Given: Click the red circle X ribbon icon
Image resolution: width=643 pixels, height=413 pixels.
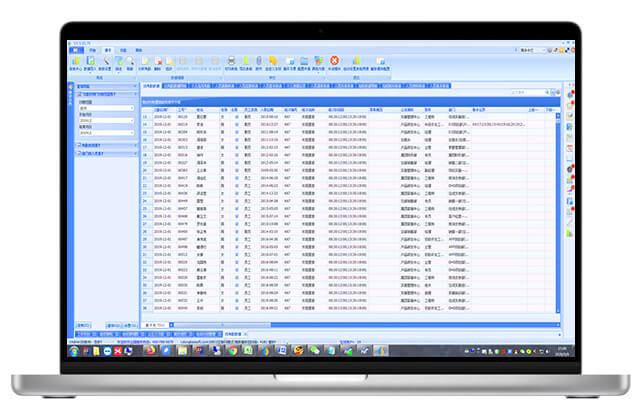Looking at the screenshot, I should coord(334,62).
